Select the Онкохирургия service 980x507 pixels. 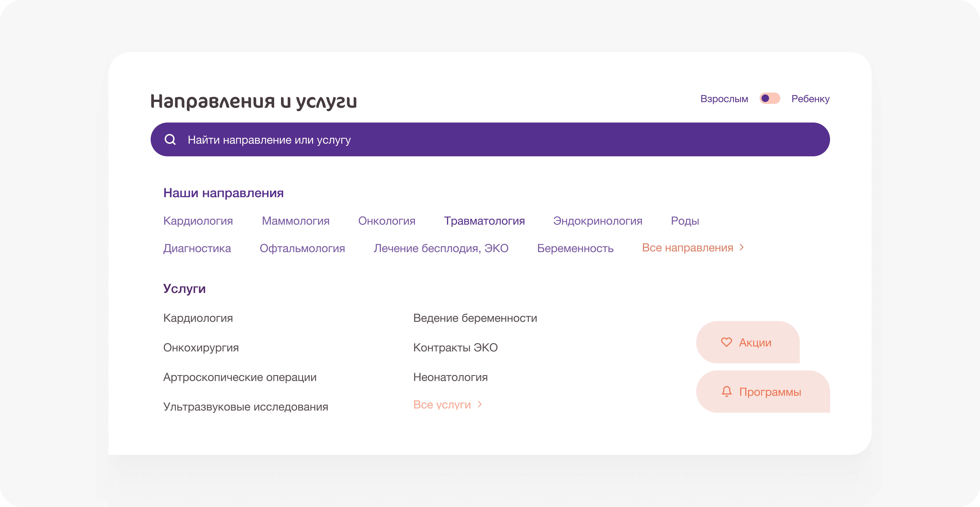tap(201, 348)
